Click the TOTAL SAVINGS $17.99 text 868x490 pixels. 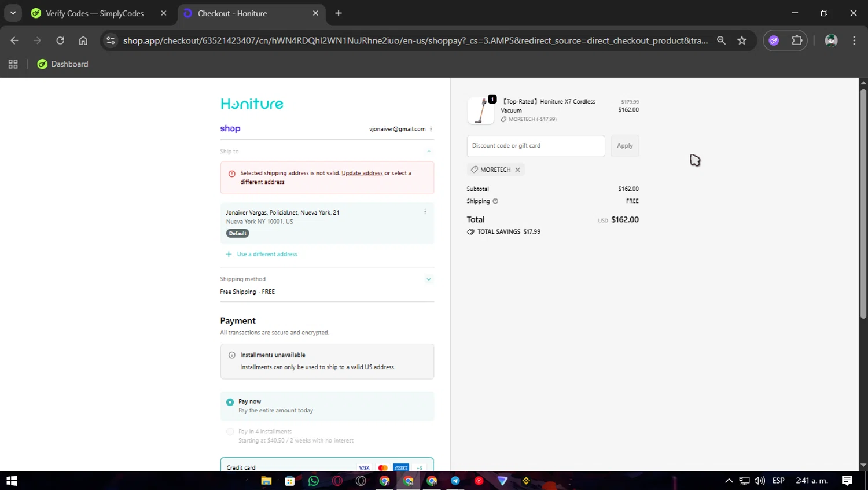tap(509, 231)
